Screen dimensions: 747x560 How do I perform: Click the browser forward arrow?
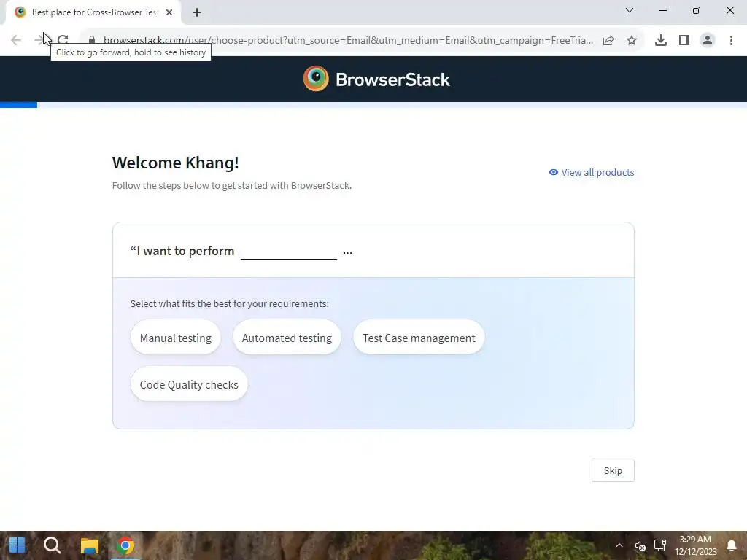(39, 40)
